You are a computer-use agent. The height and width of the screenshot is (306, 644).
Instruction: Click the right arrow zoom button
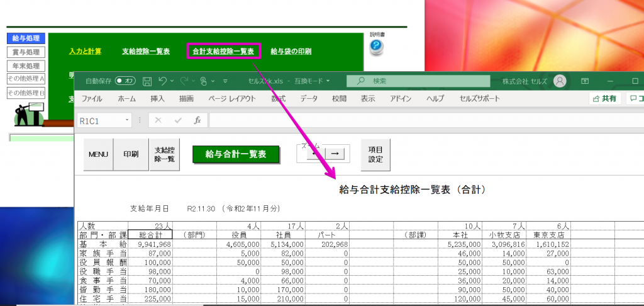(335, 153)
